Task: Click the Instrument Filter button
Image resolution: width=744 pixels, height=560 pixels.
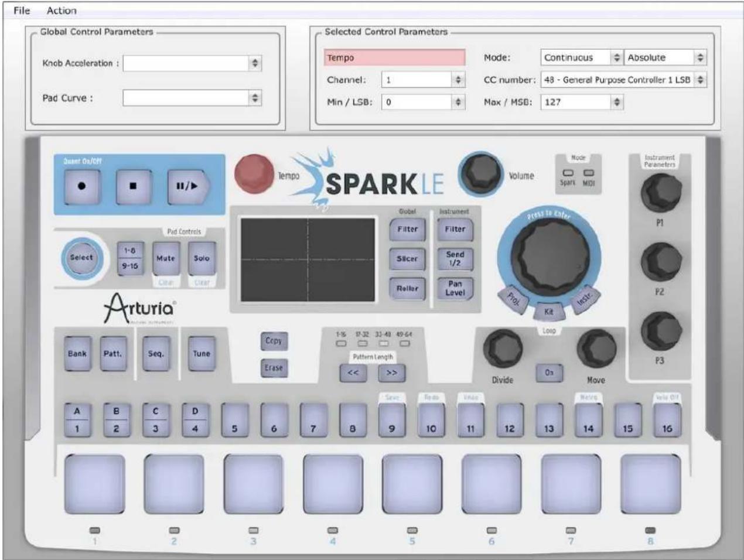Action: [x=455, y=230]
